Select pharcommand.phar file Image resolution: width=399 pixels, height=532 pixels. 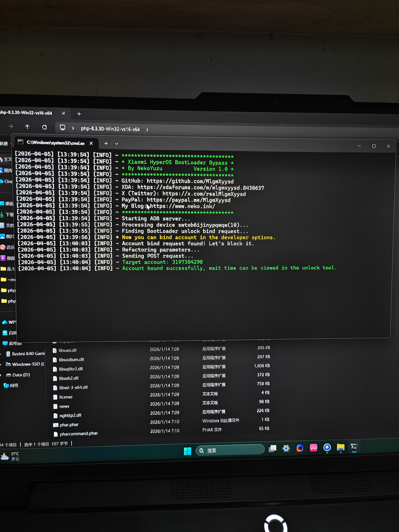point(79,434)
